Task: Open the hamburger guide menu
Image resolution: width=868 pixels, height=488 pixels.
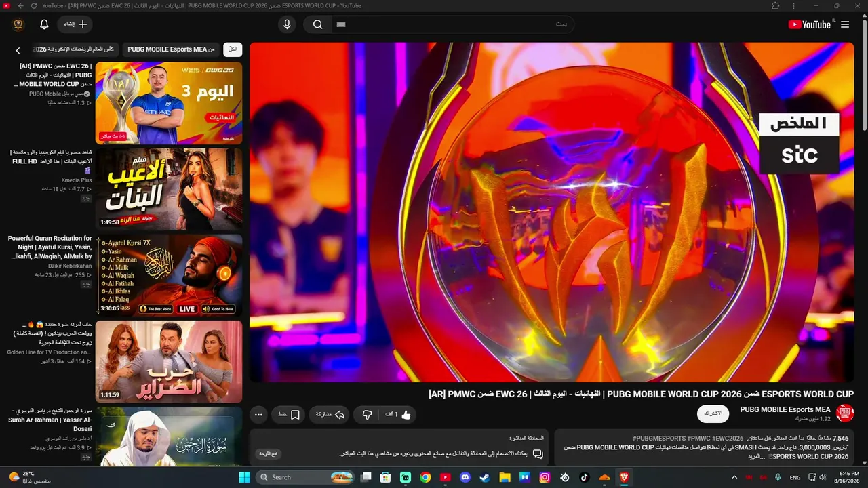Action: tap(845, 24)
